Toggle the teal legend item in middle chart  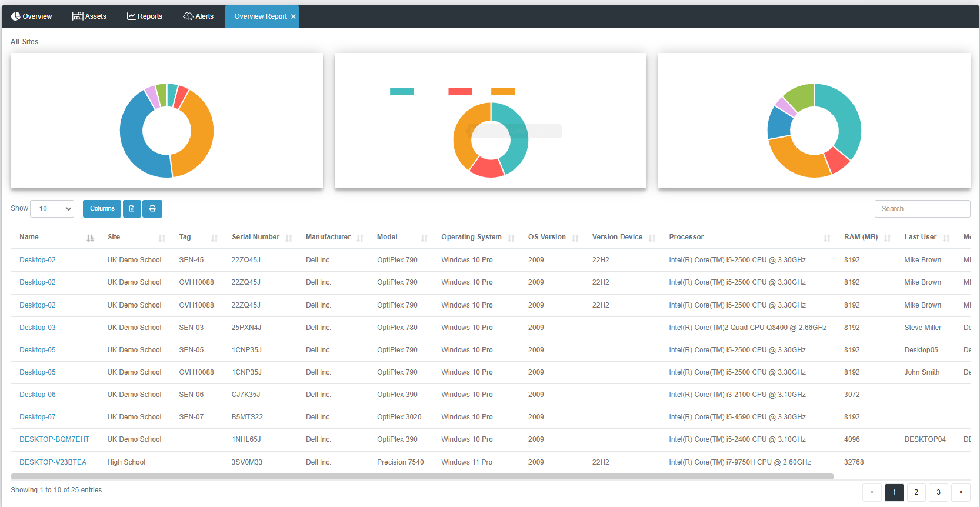[402, 91]
